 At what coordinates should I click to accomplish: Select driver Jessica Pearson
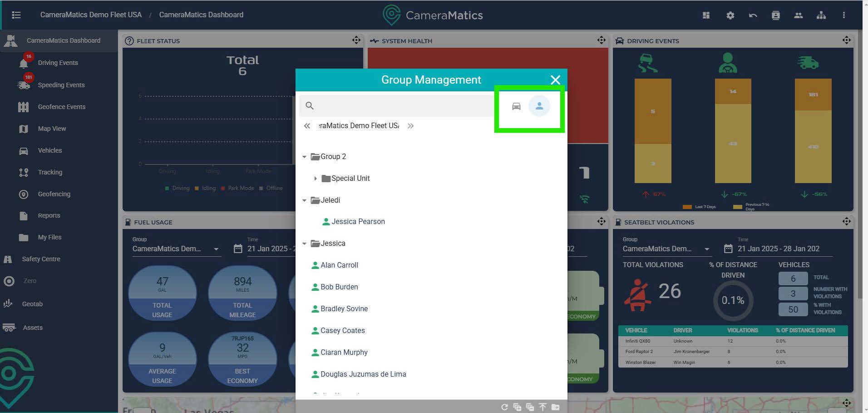[358, 222]
